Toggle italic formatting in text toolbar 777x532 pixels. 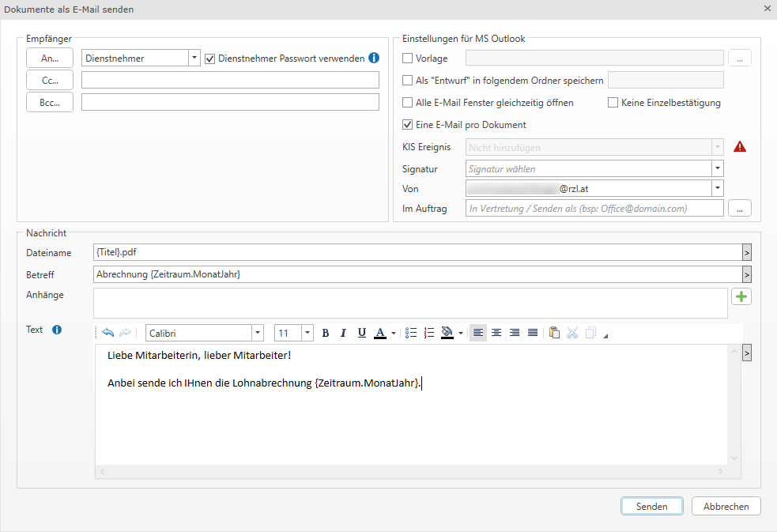[343, 334]
